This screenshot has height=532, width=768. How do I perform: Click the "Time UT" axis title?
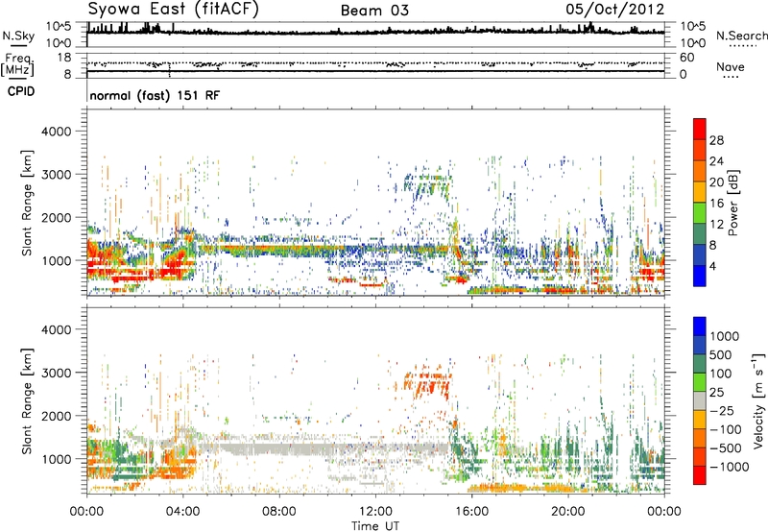tap(375, 526)
